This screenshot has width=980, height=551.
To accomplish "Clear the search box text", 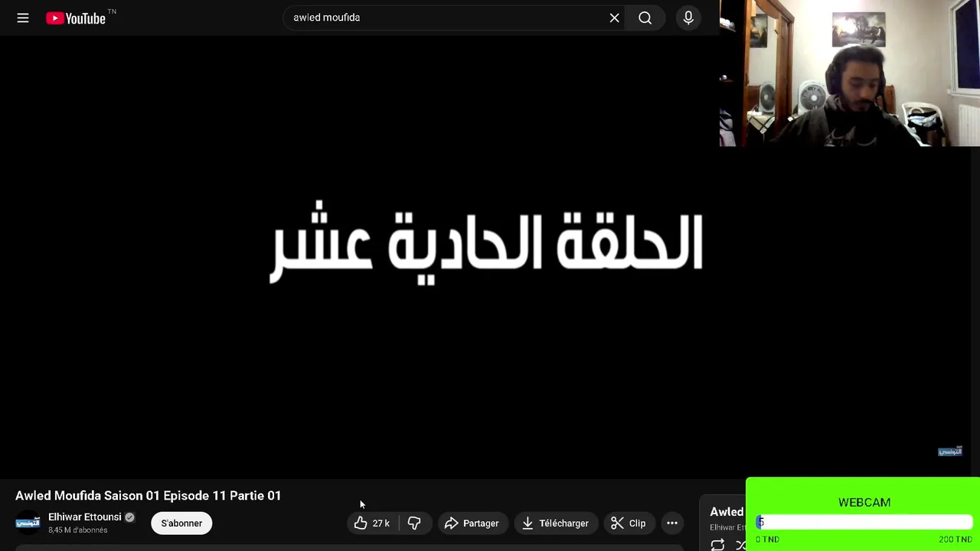I will [614, 18].
